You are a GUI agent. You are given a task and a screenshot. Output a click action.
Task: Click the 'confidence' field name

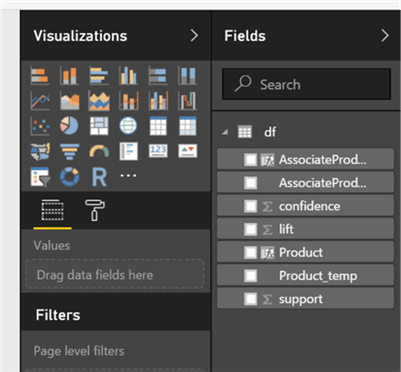coord(309,206)
